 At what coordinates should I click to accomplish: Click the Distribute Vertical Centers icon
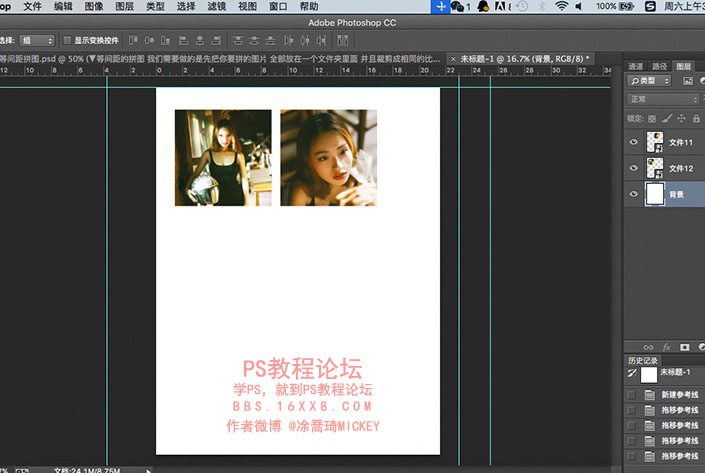pos(254,40)
